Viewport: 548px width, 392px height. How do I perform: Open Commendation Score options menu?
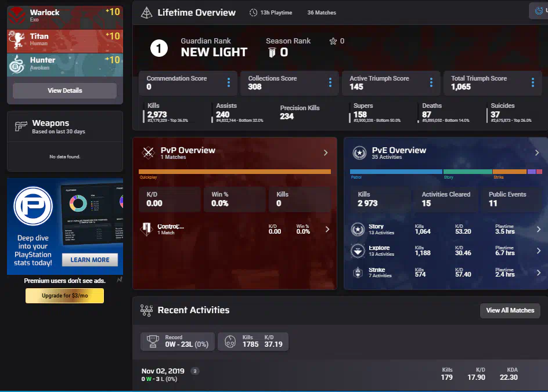point(229,83)
